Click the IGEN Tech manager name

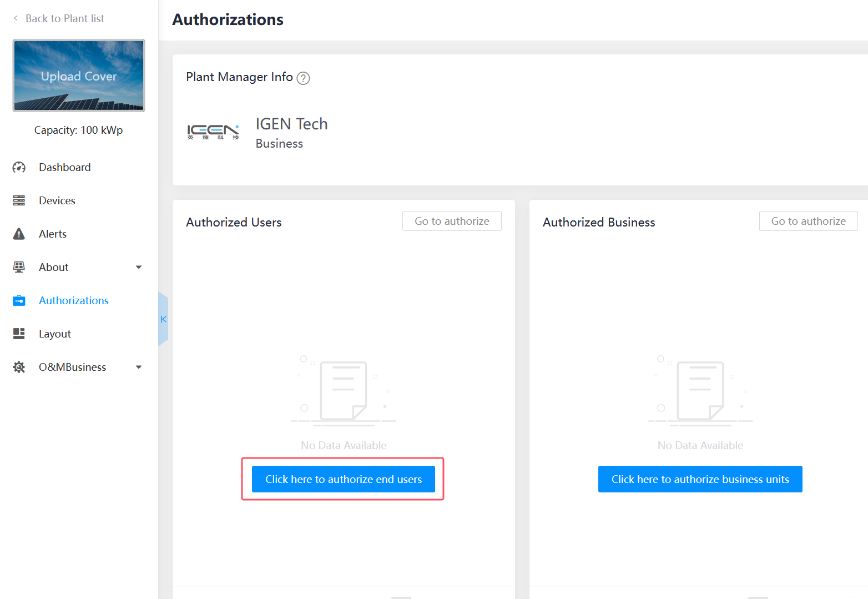coord(291,124)
